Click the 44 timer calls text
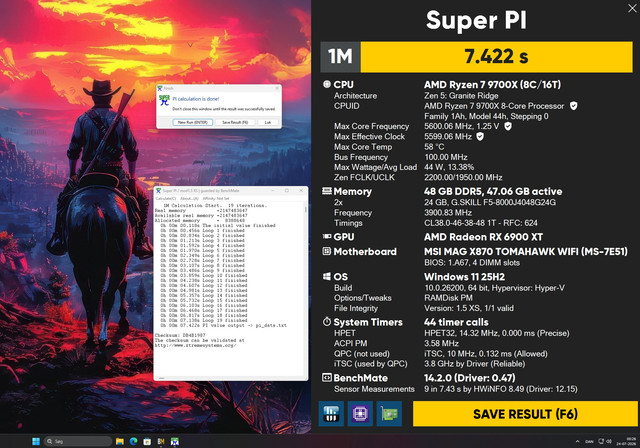The width and height of the screenshot is (640, 448). [x=456, y=322]
